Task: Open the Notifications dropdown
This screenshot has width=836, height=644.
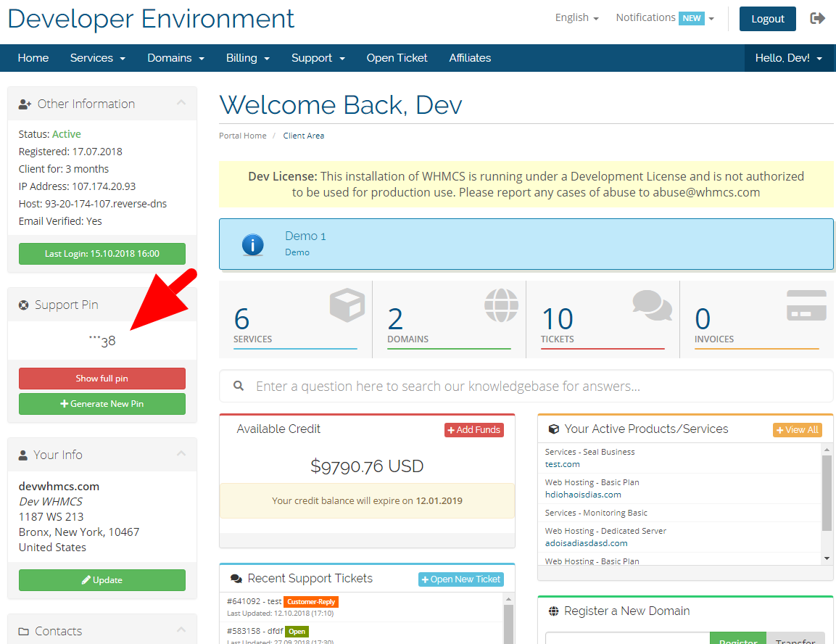Action: [x=665, y=17]
